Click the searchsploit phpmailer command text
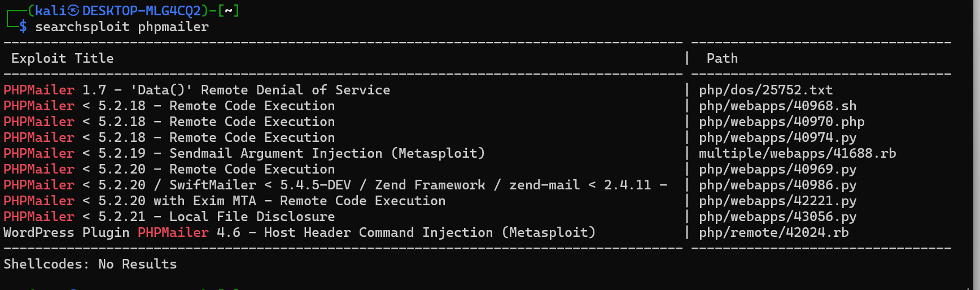This screenshot has width=980, height=290. click(122, 27)
